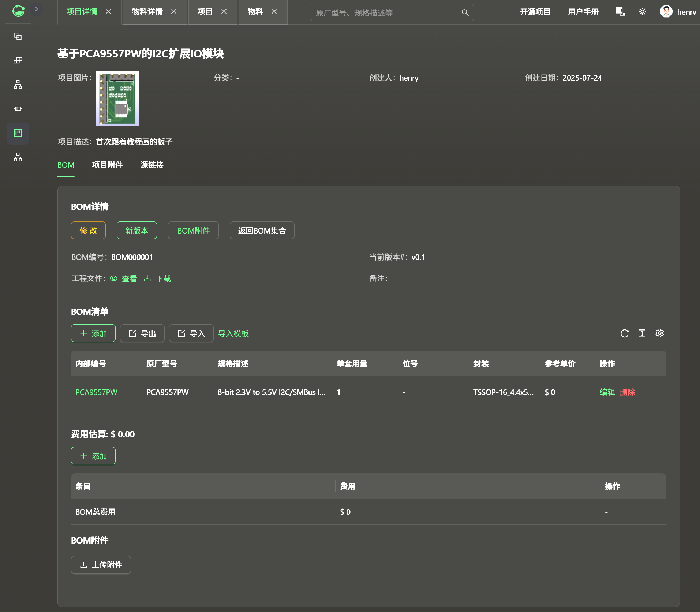Click 导出 to export BOM list
This screenshot has width=700, height=612.
click(x=142, y=333)
